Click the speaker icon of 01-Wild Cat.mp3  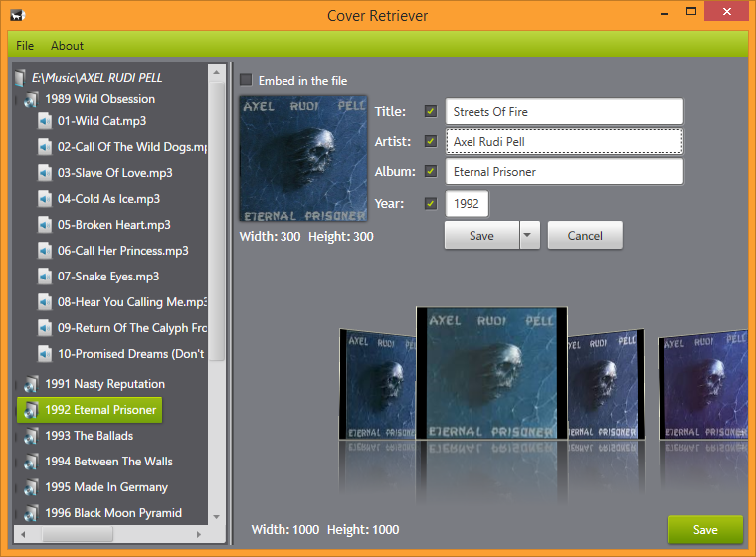click(x=45, y=121)
